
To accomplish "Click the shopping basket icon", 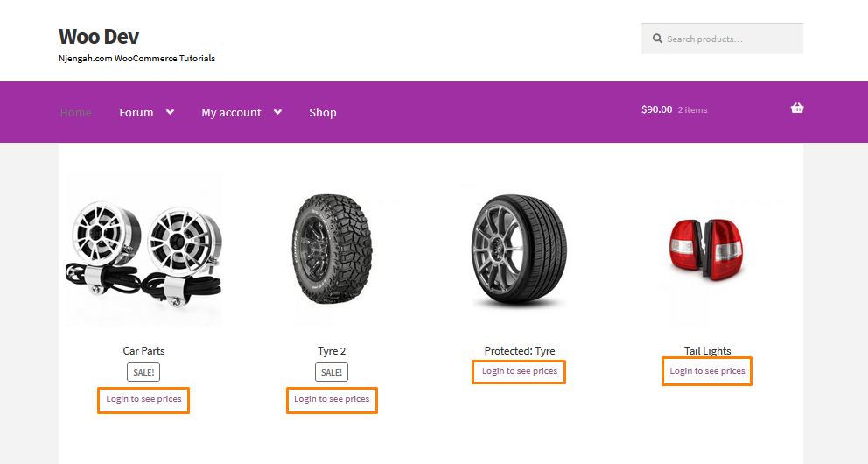I will coord(796,109).
